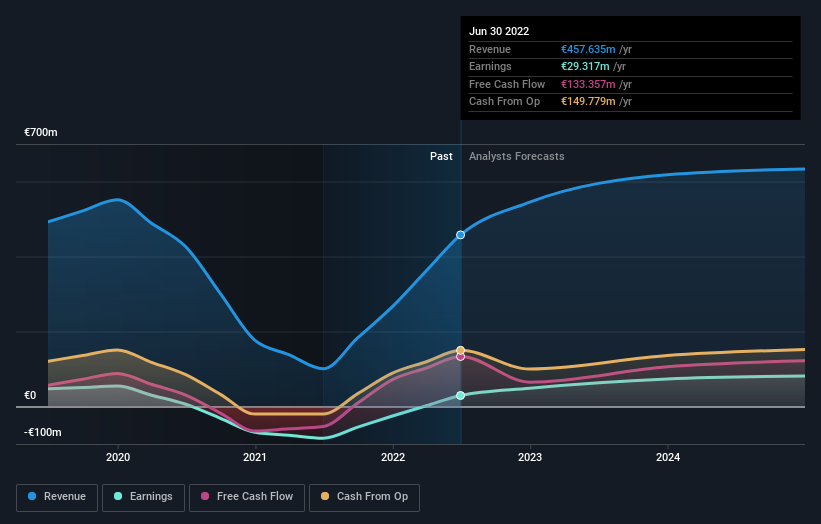Toggle the Cash From Op legend series

[364, 497]
